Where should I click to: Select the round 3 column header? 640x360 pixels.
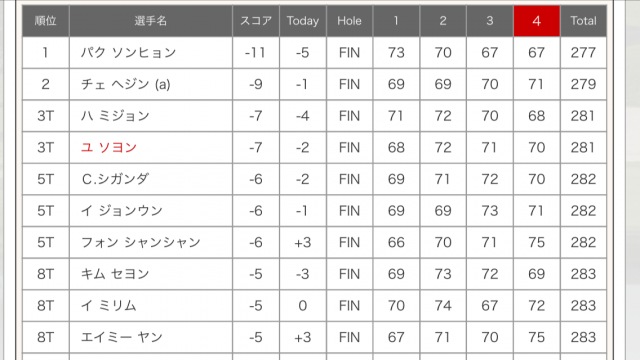[490, 21]
